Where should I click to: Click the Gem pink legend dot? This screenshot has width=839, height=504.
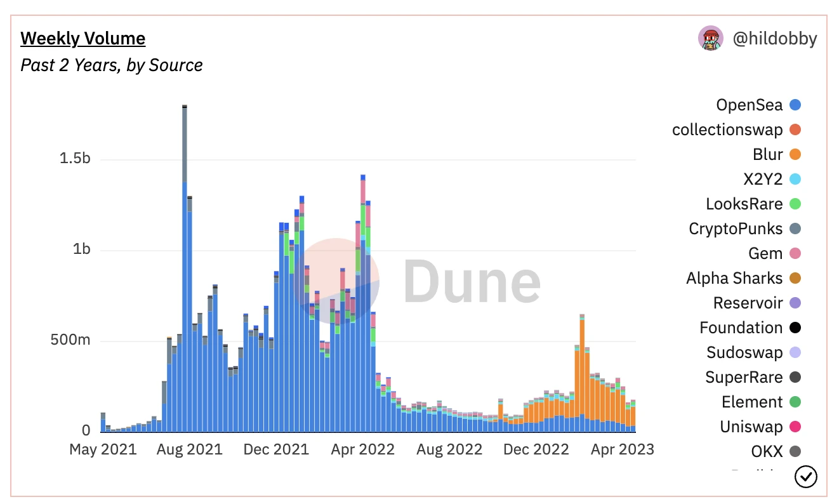(795, 253)
